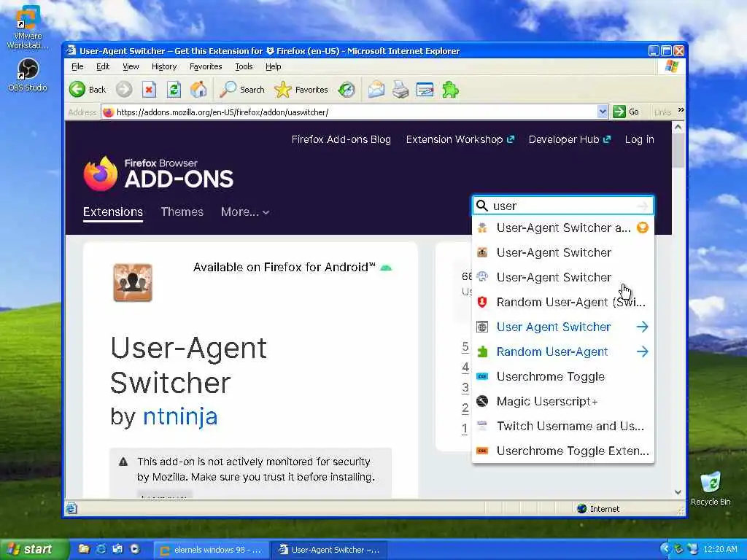Image resolution: width=747 pixels, height=560 pixels.
Task: Click the magnifier icon in add-ons search
Action: coord(482,206)
